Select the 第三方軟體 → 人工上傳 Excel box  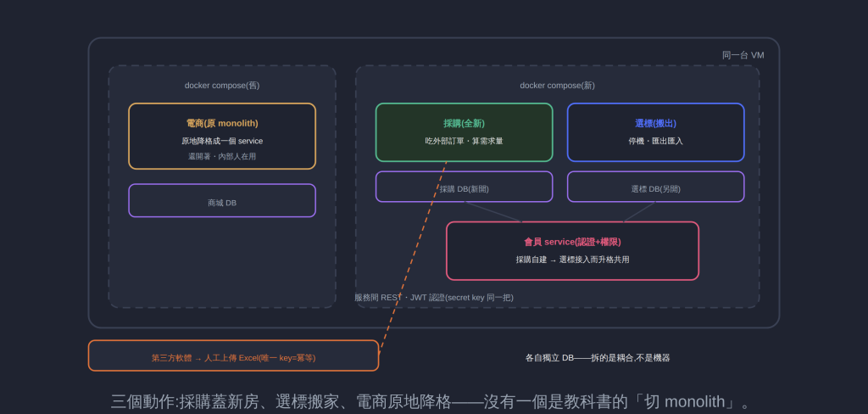234,355
